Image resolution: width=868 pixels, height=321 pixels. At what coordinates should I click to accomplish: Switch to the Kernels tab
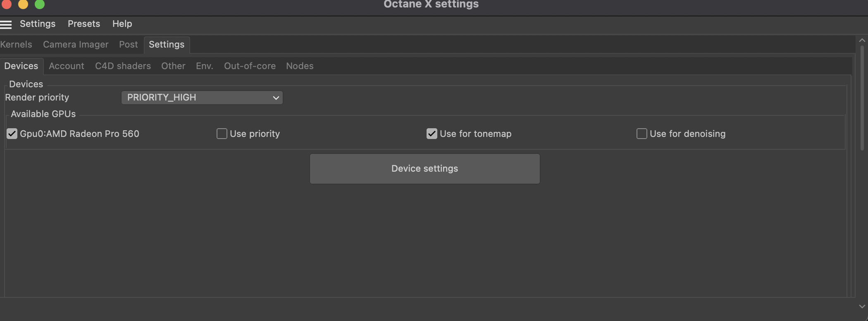click(x=16, y=45)
